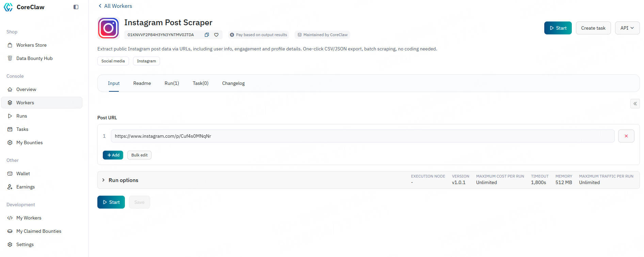Click the Instagram Post Scraper logo
This screenshot has height=257, width=644.
coord(108,28)
